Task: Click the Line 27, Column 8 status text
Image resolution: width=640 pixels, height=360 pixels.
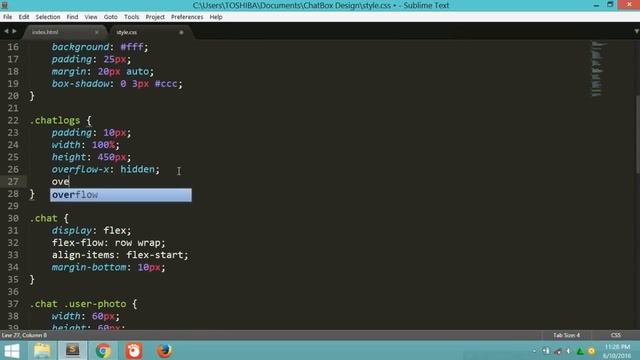Action: (24, 335)
